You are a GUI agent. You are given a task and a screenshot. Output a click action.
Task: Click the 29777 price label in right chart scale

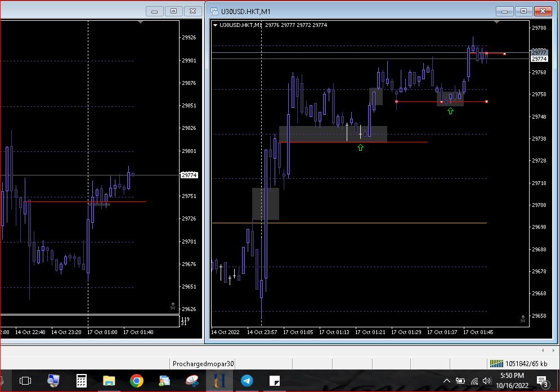point(539,52)
